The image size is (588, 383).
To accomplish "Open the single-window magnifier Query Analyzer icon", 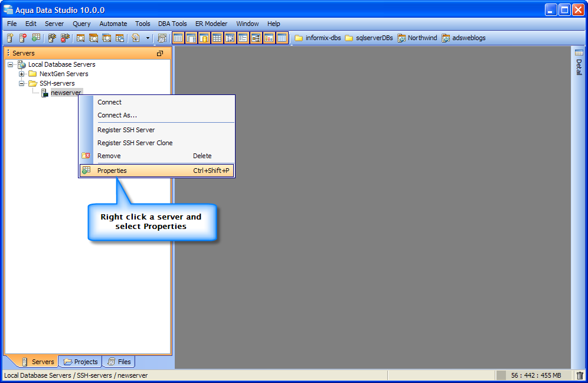I will 80,38.
